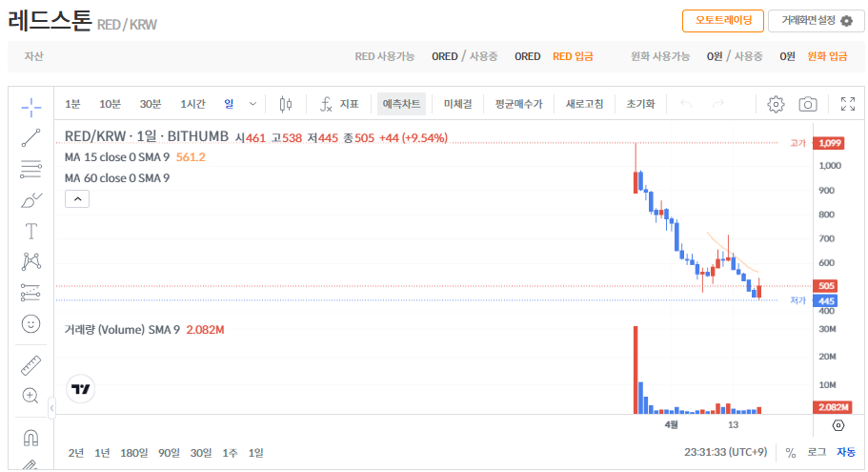Select the 10분 interval

pyautogui.click(x=110, y=104)
